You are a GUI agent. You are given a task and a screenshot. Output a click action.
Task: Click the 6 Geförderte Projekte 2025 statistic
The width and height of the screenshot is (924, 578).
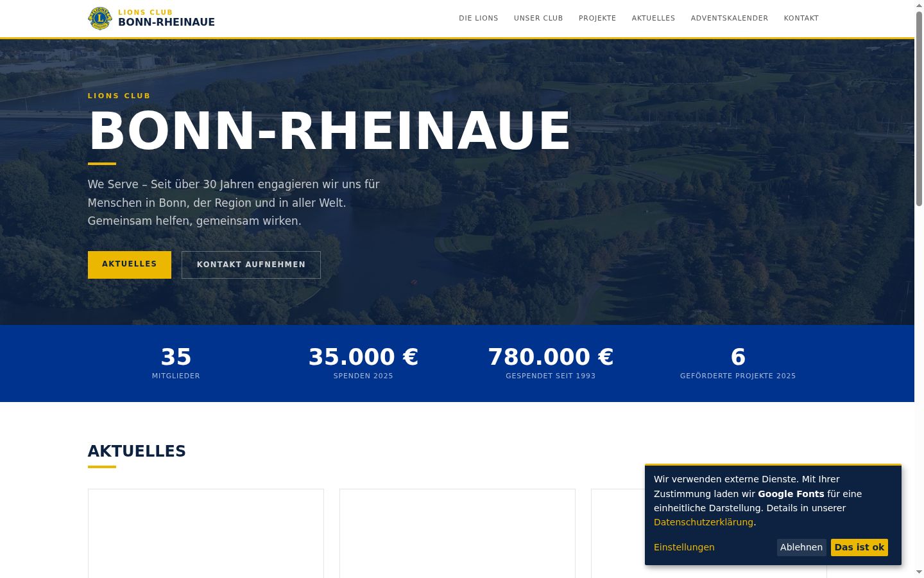coord(738,363)
